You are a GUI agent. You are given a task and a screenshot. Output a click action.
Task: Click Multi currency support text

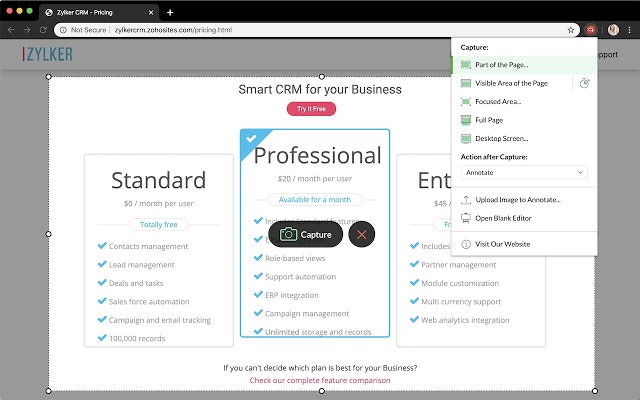pos(461,302)
